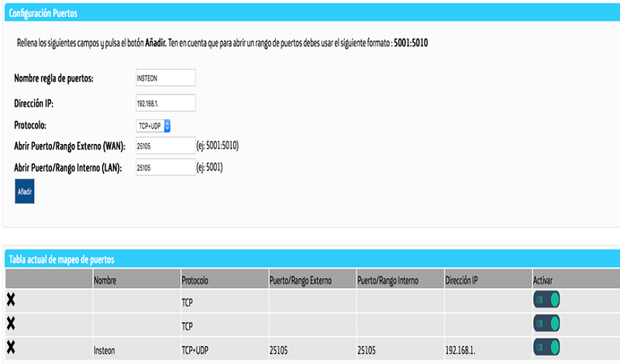Select TCP+UDP protocol cell in table
Image resolution: width=620 pixels, height=364 pixels.
point(224,350)
